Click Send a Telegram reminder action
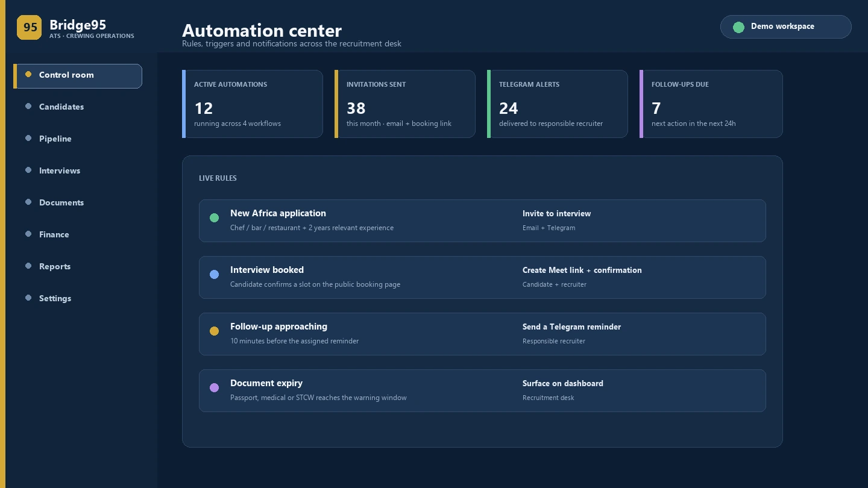The width and height of the screenshot is (868, 488). click(571, 327)
